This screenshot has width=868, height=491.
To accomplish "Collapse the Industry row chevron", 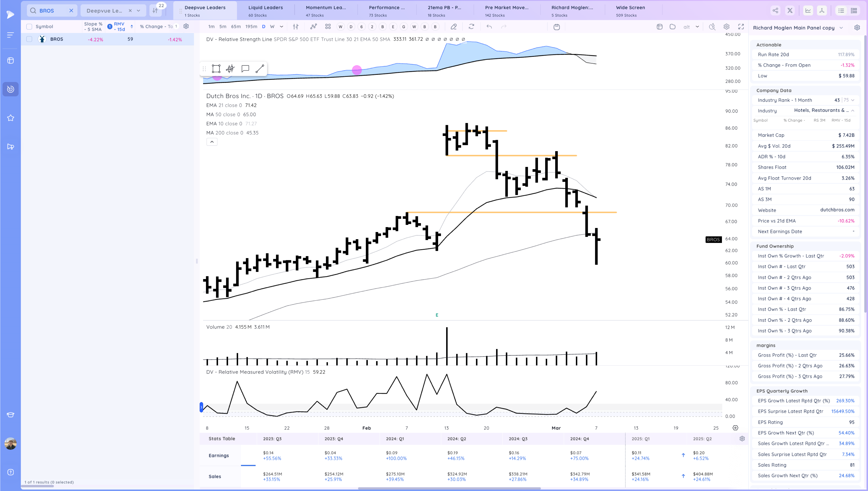I will (852, 110).
